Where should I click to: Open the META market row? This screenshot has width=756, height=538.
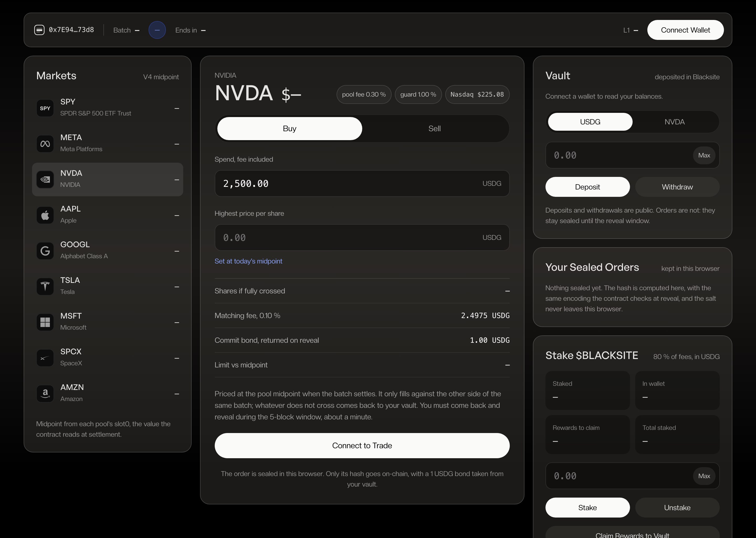pyautogui.click(x=108, y=144)
